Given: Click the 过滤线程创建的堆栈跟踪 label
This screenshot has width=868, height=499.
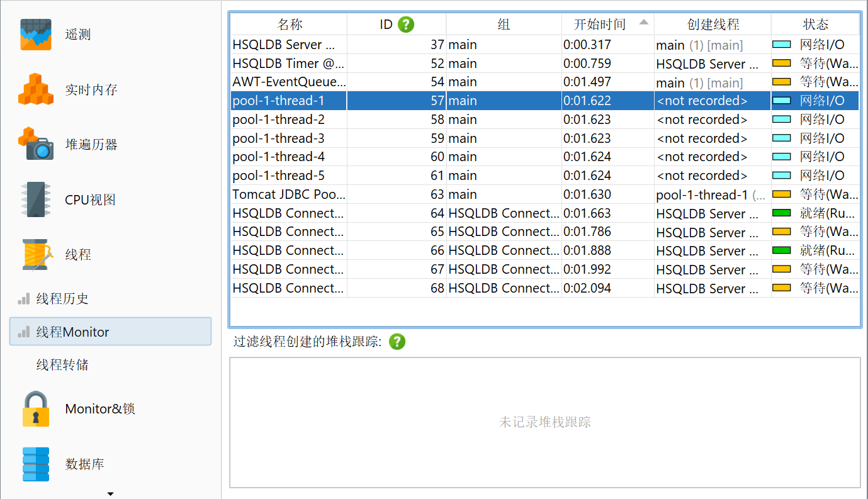Looking at the screenshot, I should coord(308,342).
